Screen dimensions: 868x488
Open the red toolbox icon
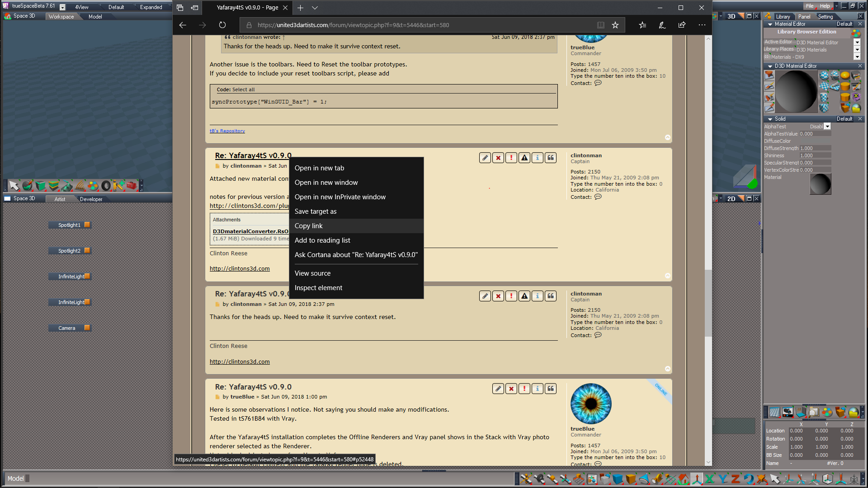click(x=132, y=185)
